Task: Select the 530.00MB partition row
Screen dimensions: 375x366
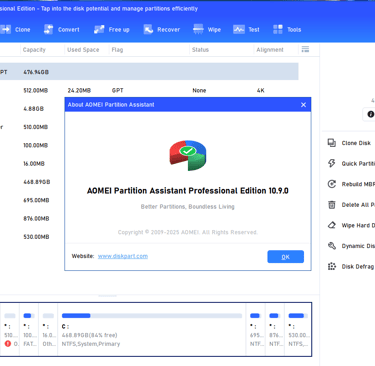Action: point(36,237)
